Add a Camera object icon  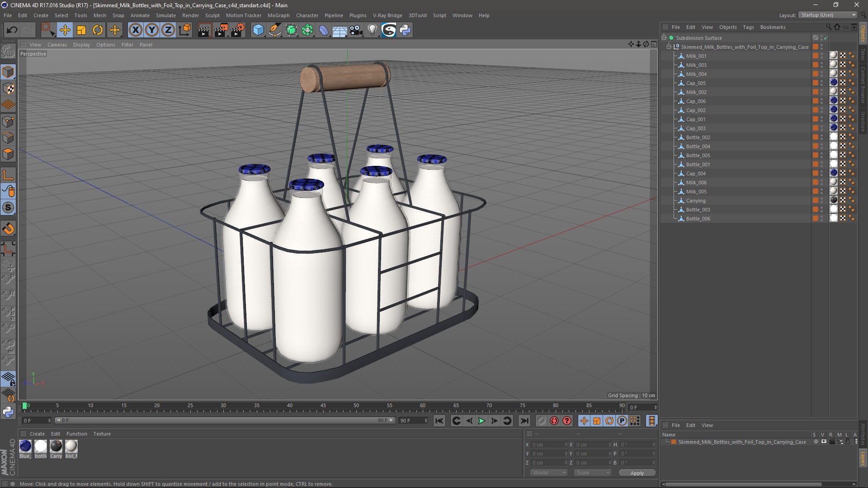[356, 30]
